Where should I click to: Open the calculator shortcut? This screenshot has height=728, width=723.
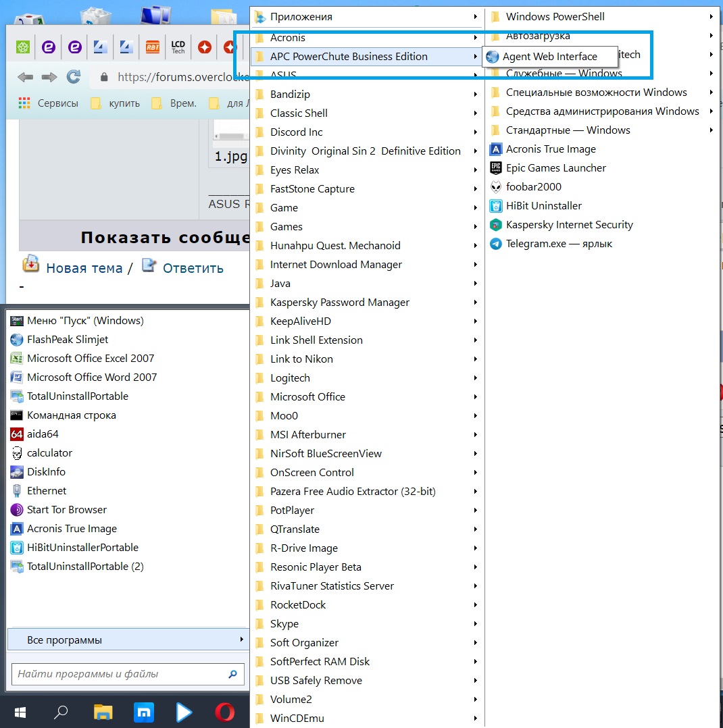click(x=41, y=452)
